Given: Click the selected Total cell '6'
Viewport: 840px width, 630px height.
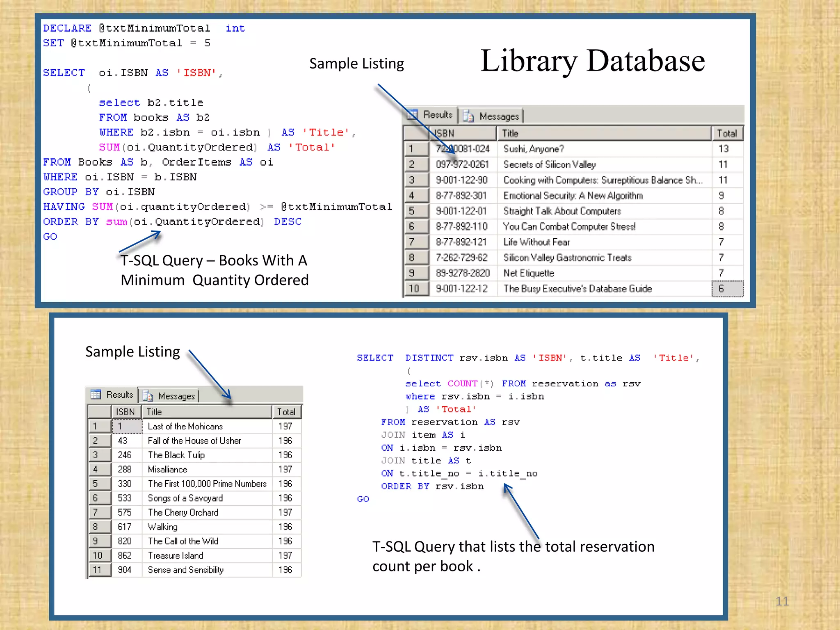Looking at the screenshot, I should 728,289.
